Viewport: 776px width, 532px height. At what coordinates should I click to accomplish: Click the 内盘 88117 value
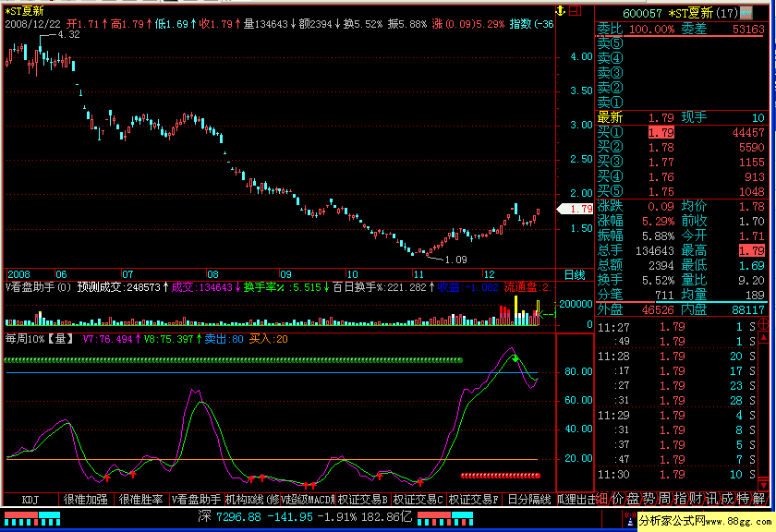point(748,309)
